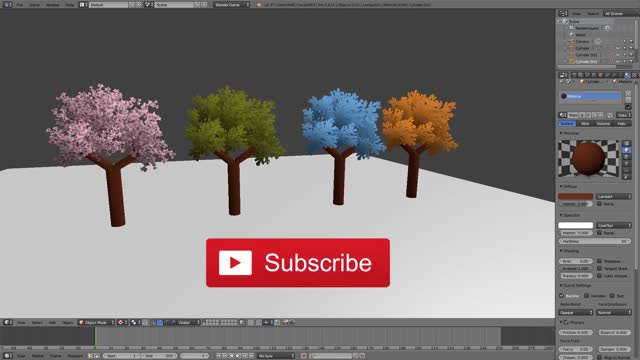Open the Global transform orientation dropdown
Image resolution: width=640 pixels, height=360 pixels.
click(189, 322)
